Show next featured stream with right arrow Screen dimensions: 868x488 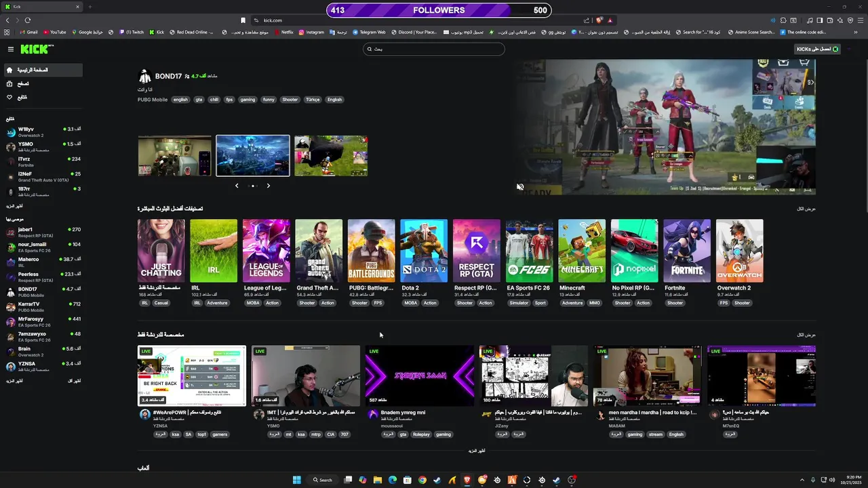click(x=269, y=186)
